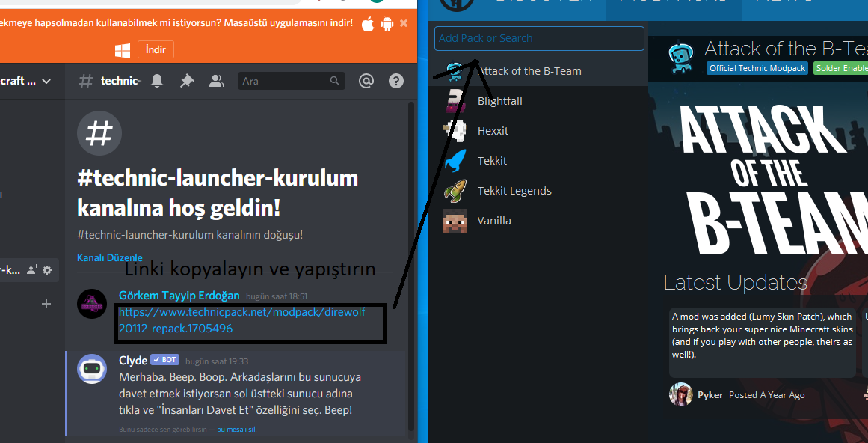The height and width of the screenshot is (443, 868).
Task: Click the 'bu mesajı sil' link
Action: point(236,430)
